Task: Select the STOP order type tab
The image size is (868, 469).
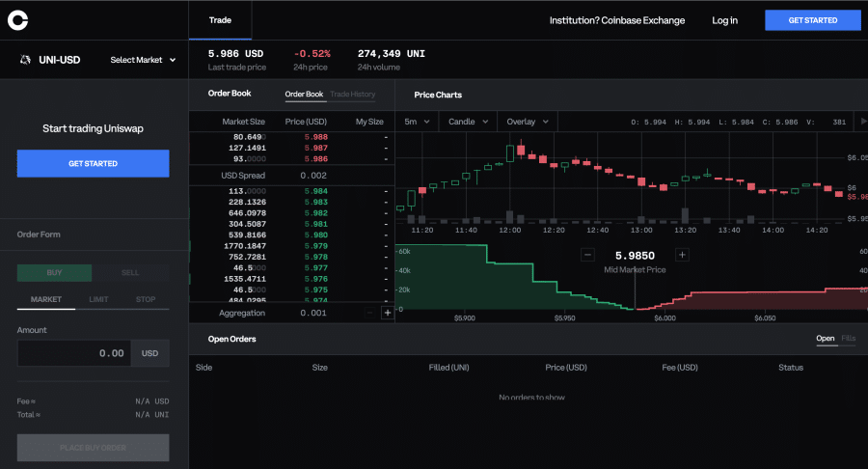Action: coord(146,299)
